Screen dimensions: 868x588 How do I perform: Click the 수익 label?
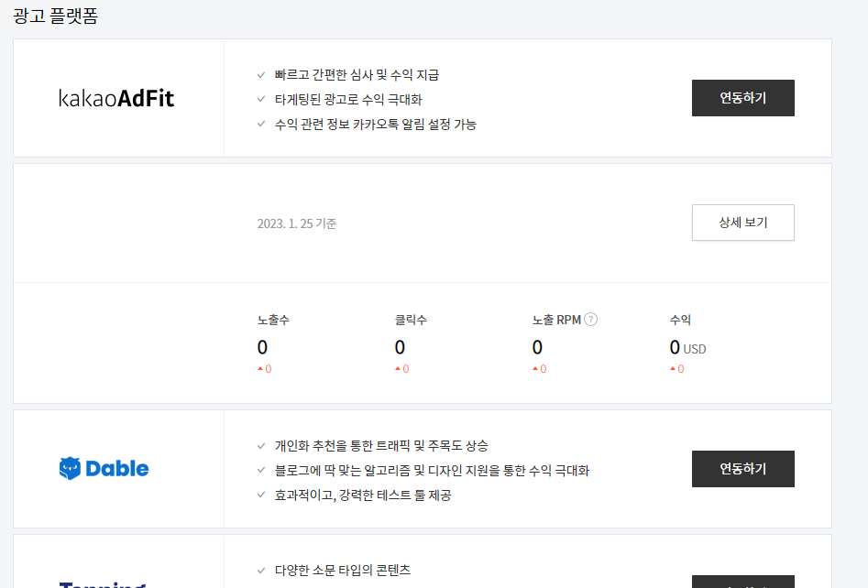coord(680,320)
